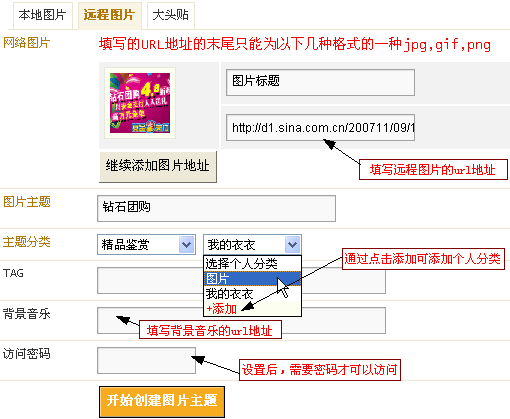The image size is (510, 419).
Task: Click the orange 开始创建图片主题 button
Action: pyautogui.click(x=162, y=402)
